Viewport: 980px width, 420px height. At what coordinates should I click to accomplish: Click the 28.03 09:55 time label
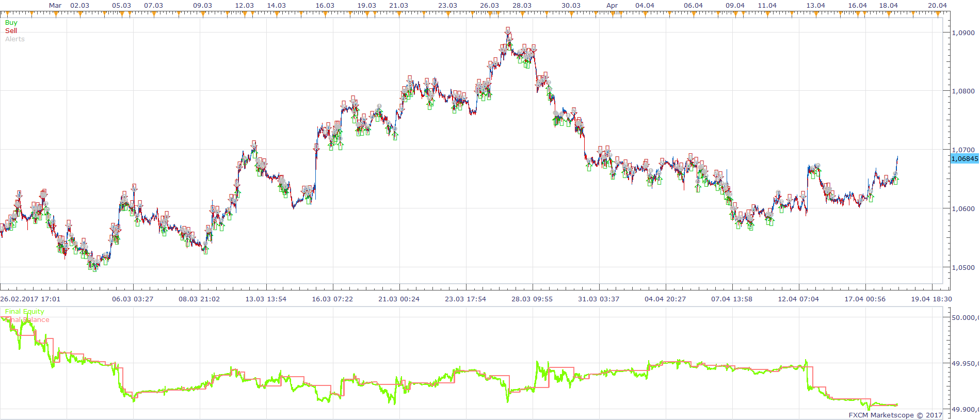point(532,299)
